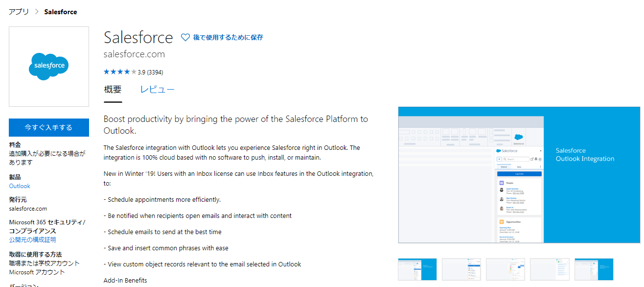View the fourth screenshot thumbnail
Viewport: 644px width, 287px height.
point(550,269)
